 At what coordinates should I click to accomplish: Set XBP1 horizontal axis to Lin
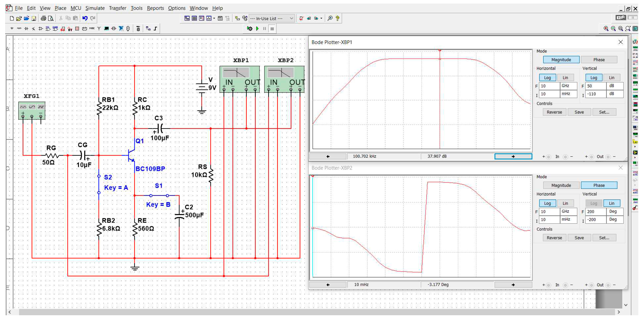point(565,78)
